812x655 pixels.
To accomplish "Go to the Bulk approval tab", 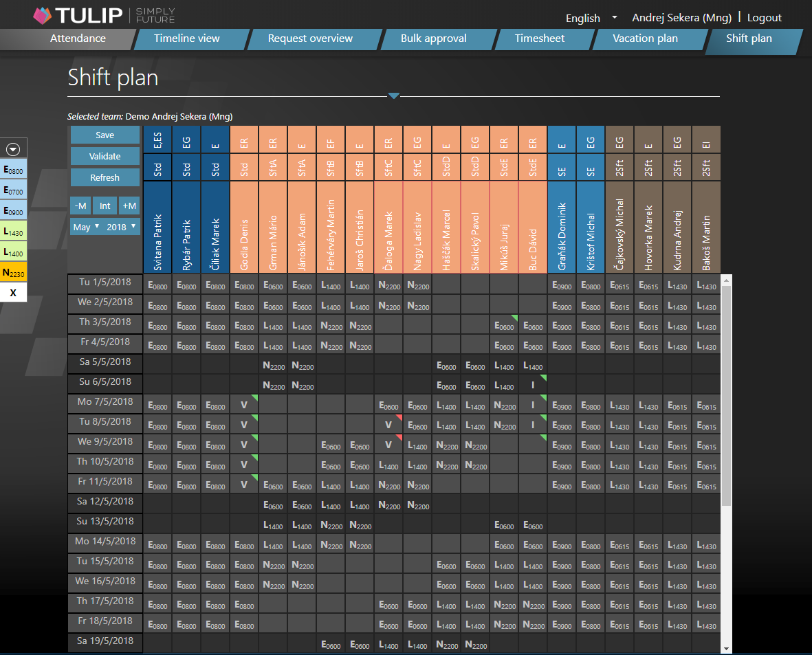I will pyautogui.click(x=433, y=38).
